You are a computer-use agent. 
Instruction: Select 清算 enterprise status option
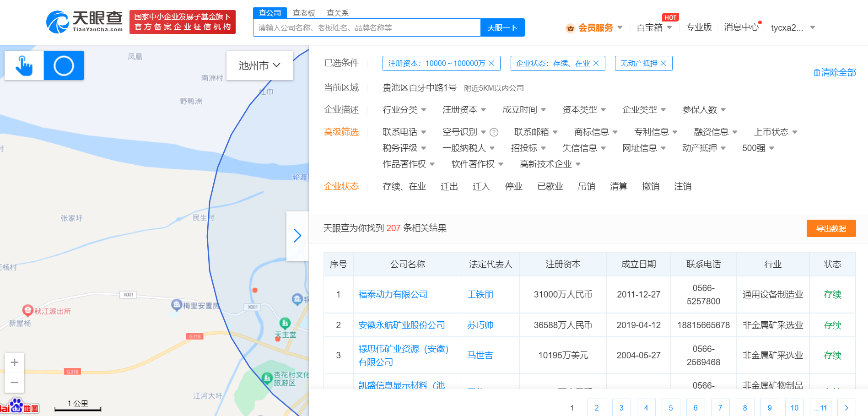click(x=619, y=187)
